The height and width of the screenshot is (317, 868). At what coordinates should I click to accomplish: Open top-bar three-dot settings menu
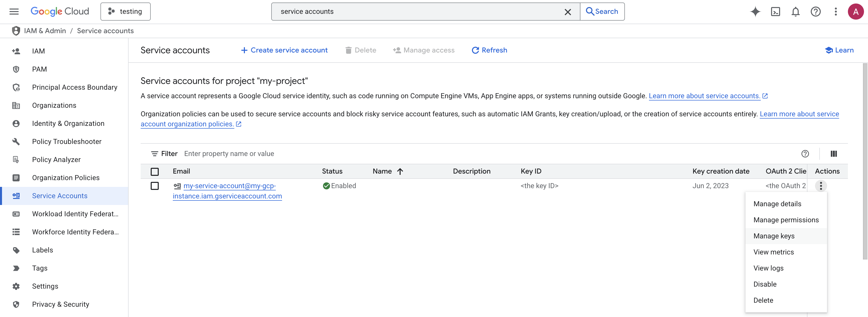point(835,12)
